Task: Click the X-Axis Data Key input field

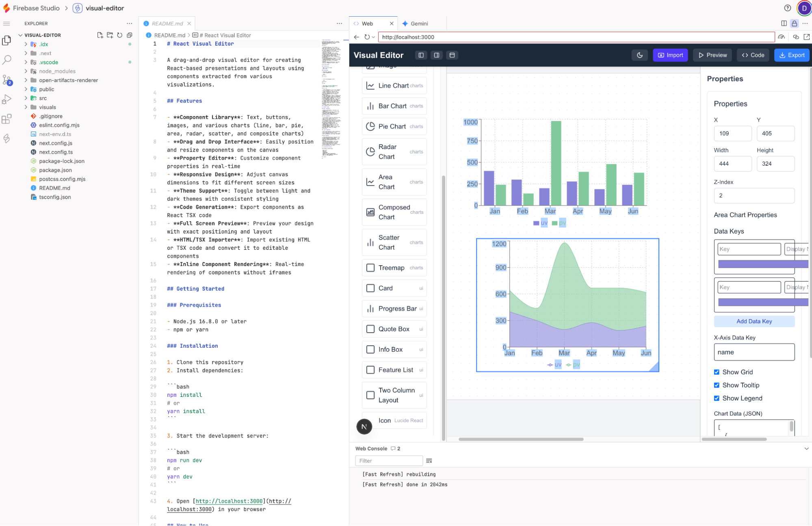Action: [754, 352]
